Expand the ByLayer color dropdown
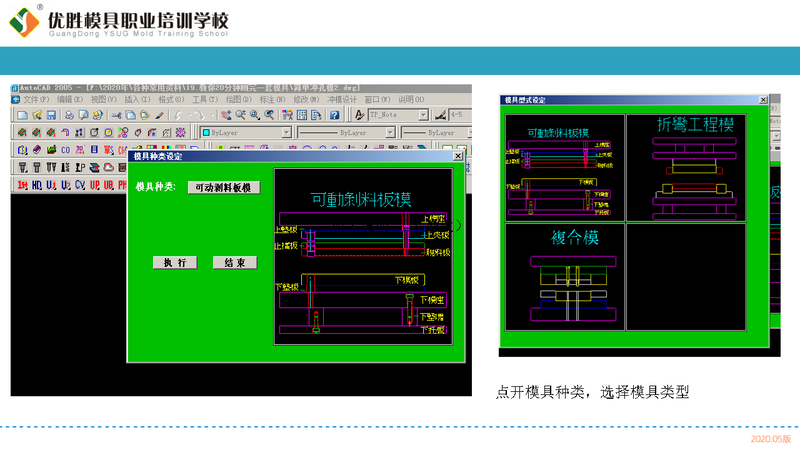Screen dimensions: 800x450 coord(286,132)
